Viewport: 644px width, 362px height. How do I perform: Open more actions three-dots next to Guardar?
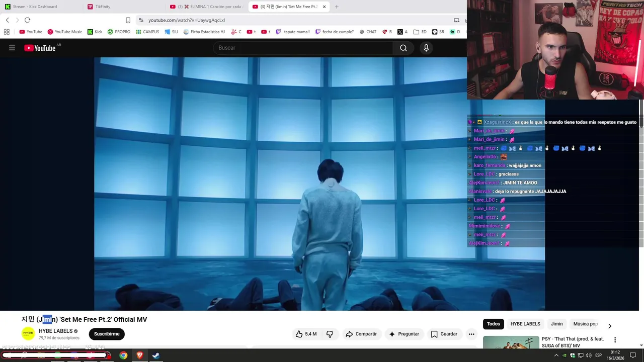471,334
